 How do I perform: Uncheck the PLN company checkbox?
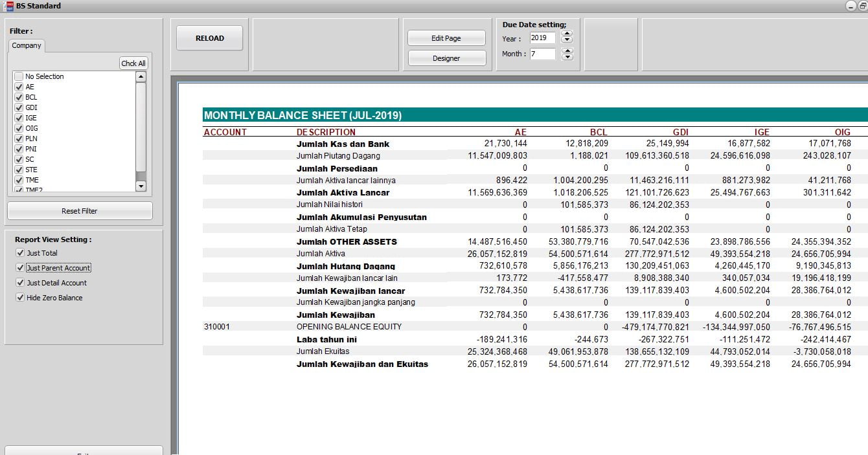pyautogui.click(x=19, y=139)
